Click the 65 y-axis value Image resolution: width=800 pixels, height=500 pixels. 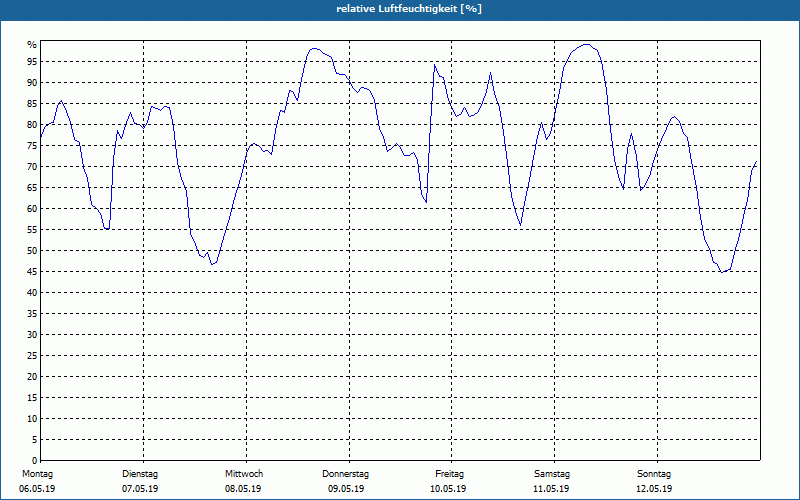coord(32,187)
